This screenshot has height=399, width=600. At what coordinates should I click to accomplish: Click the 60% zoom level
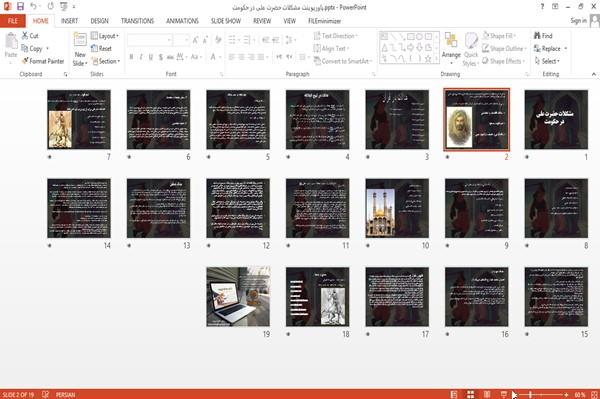point(580,394)
